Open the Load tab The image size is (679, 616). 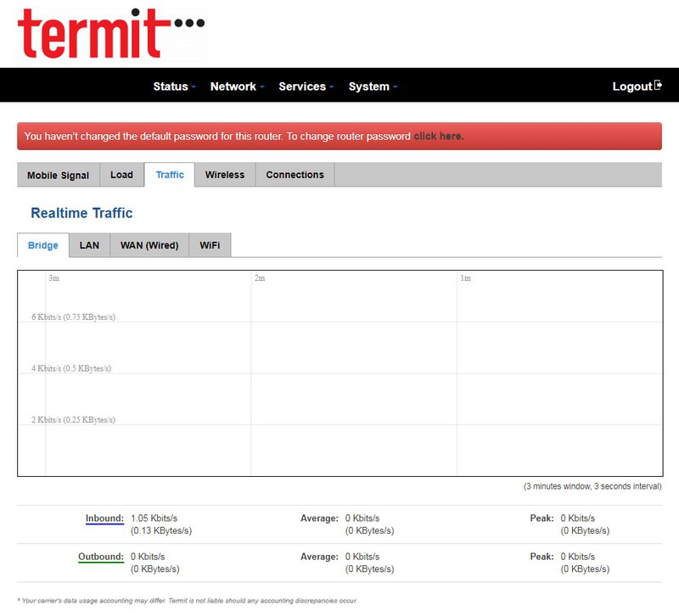click(121, 175)
